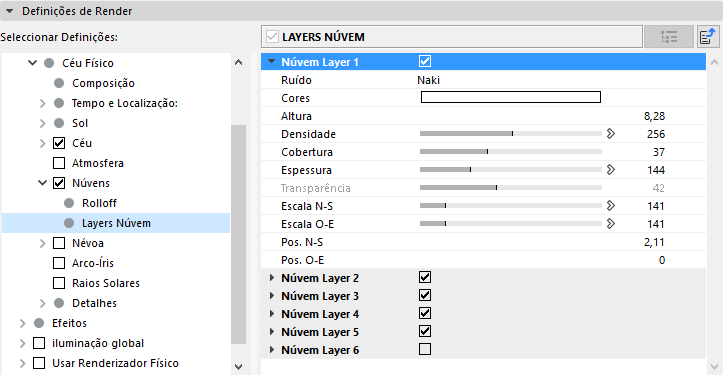The image size is (723, 375).
Task: Check the iluminação global checkbox
Action: (x=39, y=343)
